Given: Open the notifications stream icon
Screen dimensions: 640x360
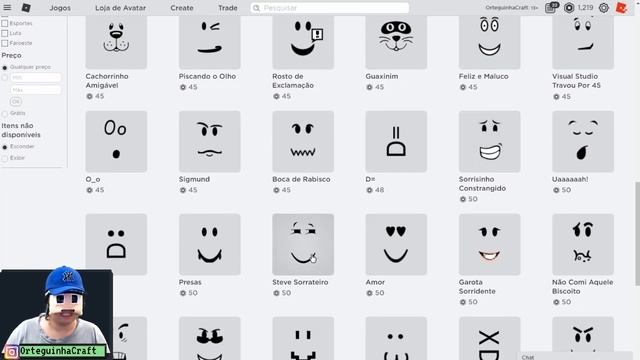Looking at the screenshot, I should 551,7.
